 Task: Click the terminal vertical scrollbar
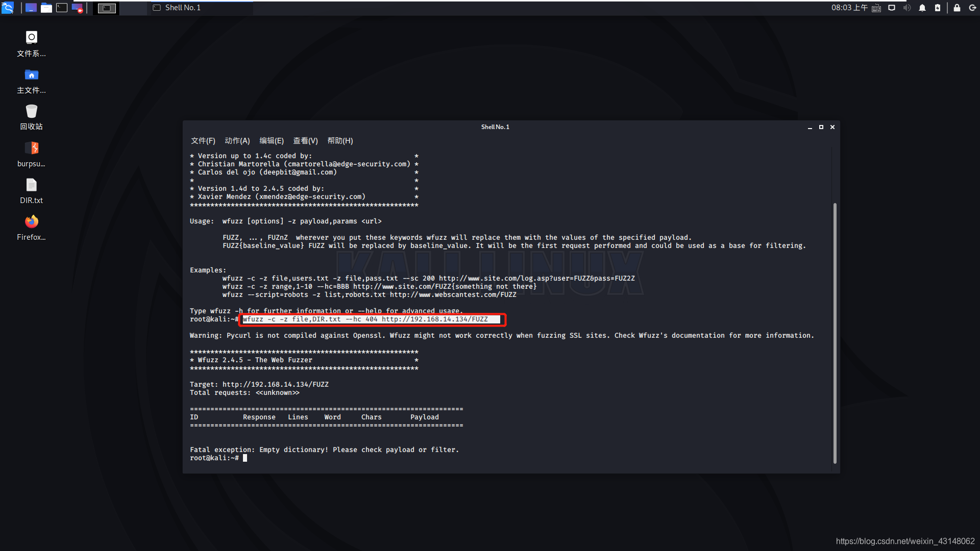click(x=835, y=333)
